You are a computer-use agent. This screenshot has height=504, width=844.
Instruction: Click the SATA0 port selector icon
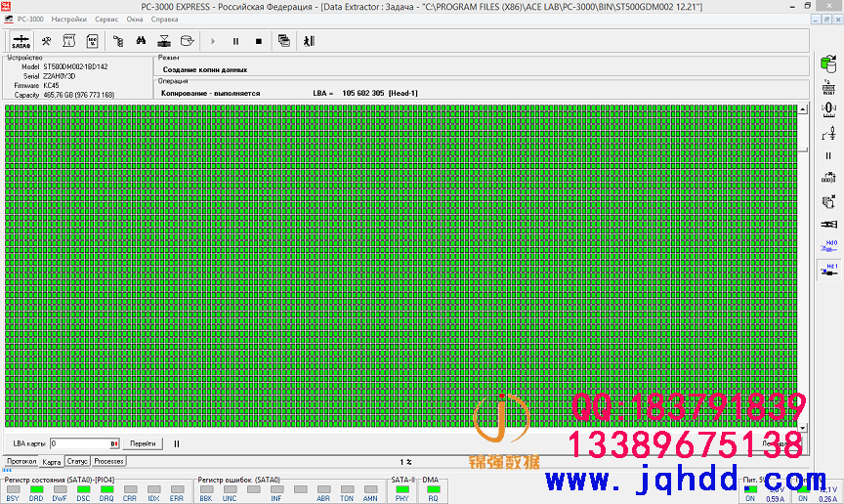coord(21,41)
